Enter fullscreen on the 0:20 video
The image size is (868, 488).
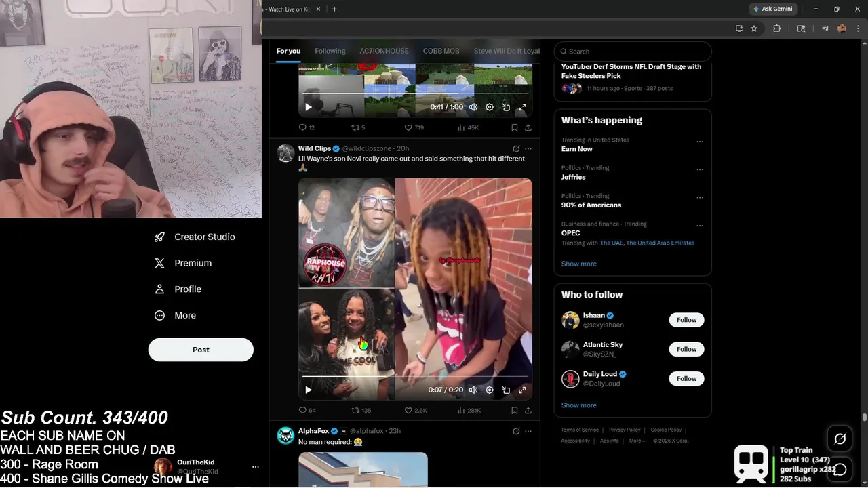(522, 390)
